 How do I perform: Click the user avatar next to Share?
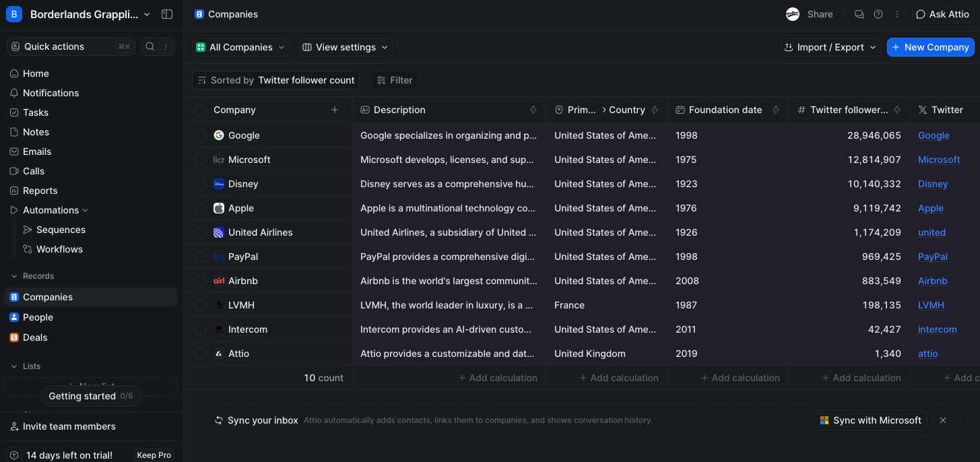[x=793, y=14]
